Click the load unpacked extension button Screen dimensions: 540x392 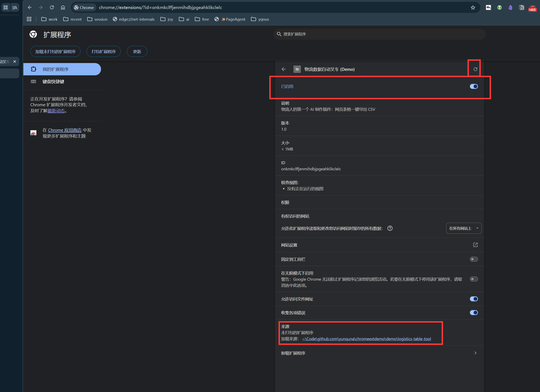coord(55,52)
